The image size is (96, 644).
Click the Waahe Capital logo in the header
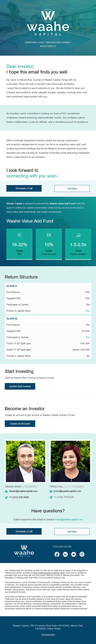48,23
